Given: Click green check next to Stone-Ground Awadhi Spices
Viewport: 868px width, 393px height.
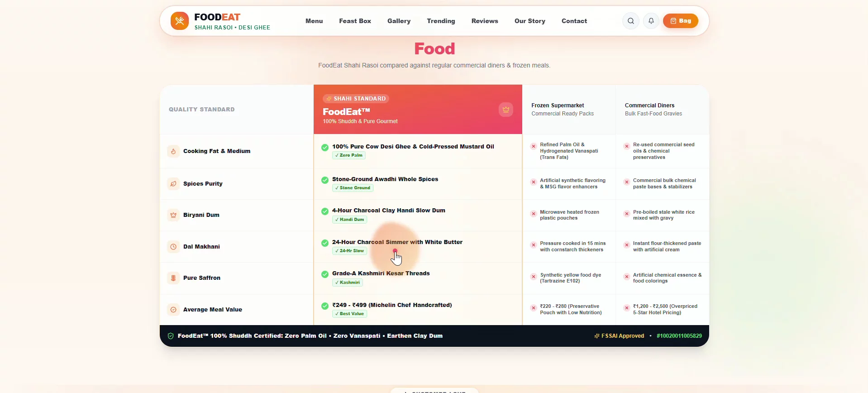Looking at the screenshot, I should [x=325, y=180].
